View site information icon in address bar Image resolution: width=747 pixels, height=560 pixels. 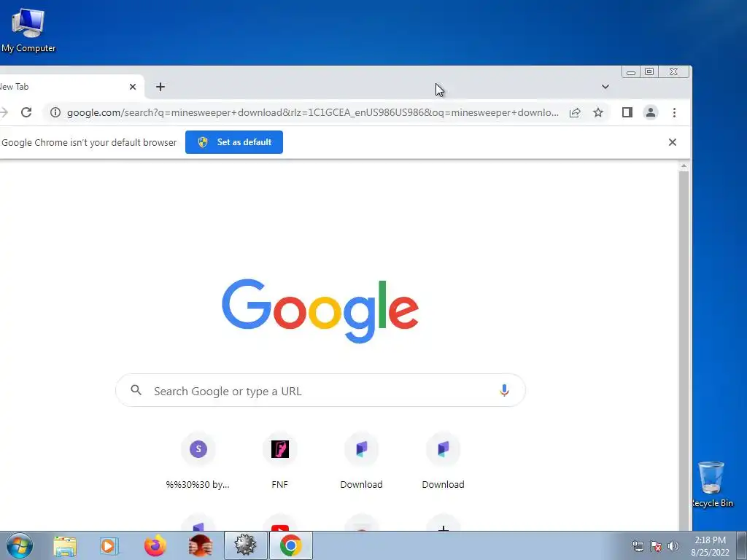tap(55, 112)
